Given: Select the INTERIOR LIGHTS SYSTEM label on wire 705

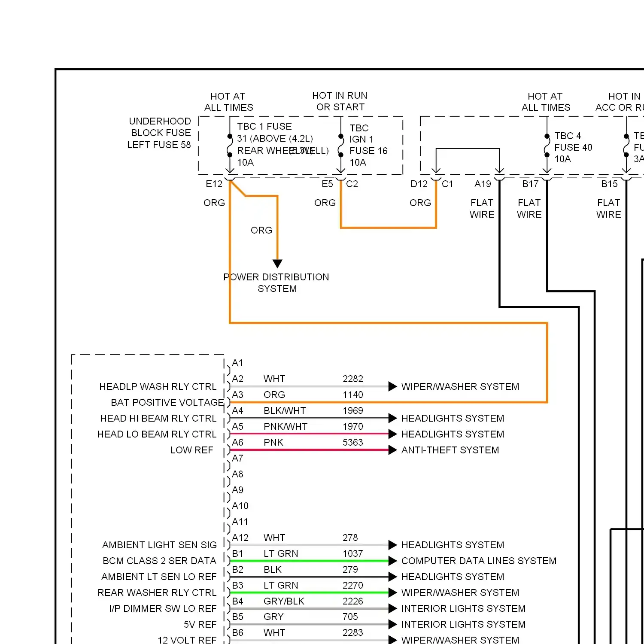Looking at the screenshot, I should tap(463, 624).
